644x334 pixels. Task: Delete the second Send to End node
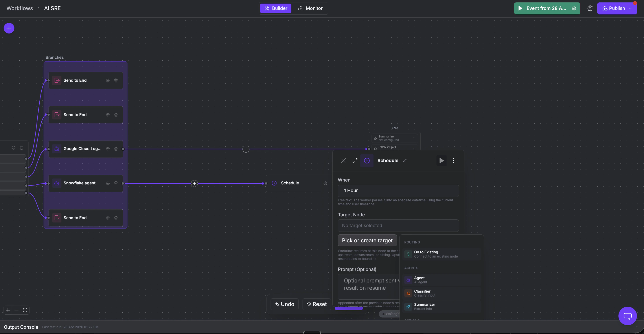pyautogui.click(x=116, y=115)
